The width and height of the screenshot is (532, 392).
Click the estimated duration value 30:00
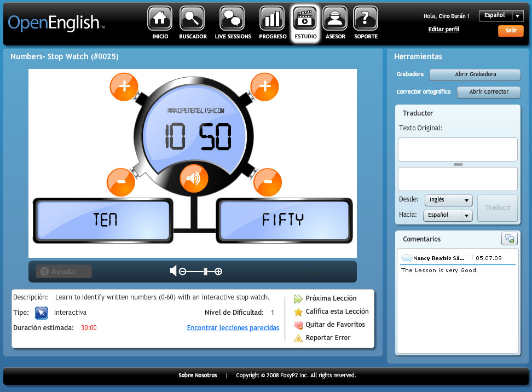[89, 328]
